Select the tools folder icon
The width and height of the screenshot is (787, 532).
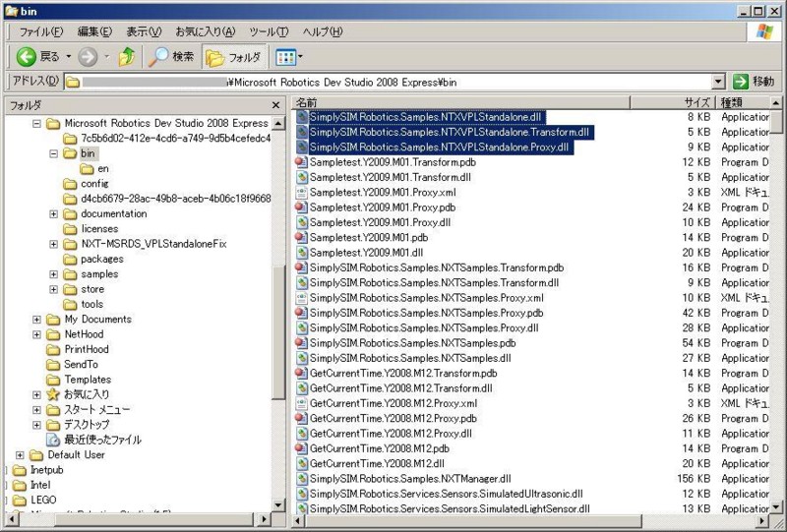click(70, 304)
